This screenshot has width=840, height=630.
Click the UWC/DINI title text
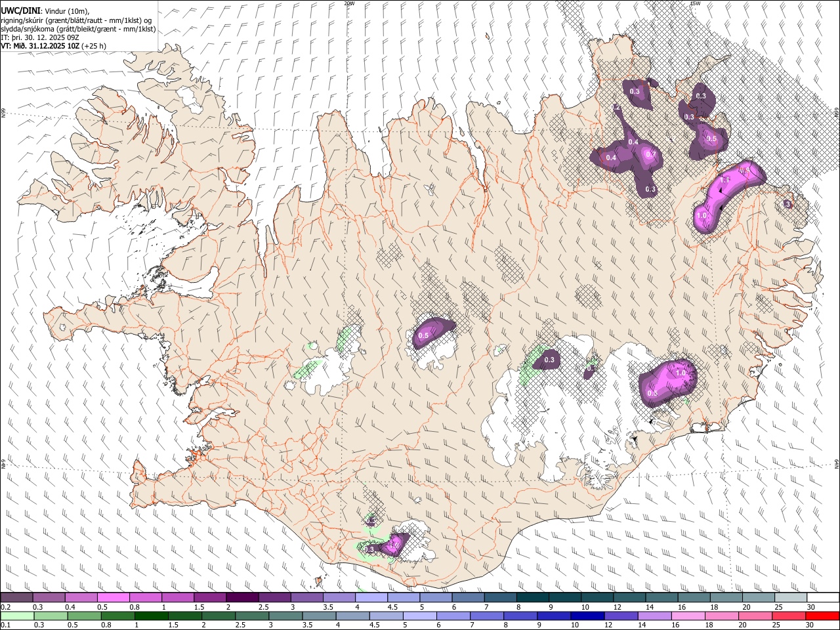coord(20,10)
